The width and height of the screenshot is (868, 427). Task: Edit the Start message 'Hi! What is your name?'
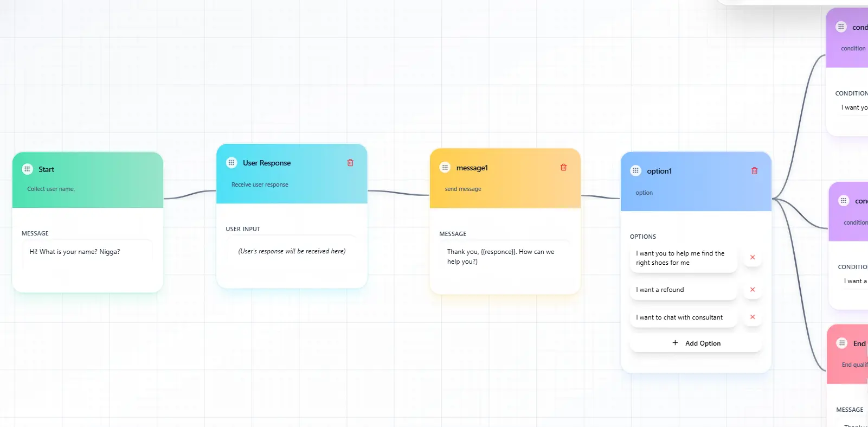coord(88,254)
